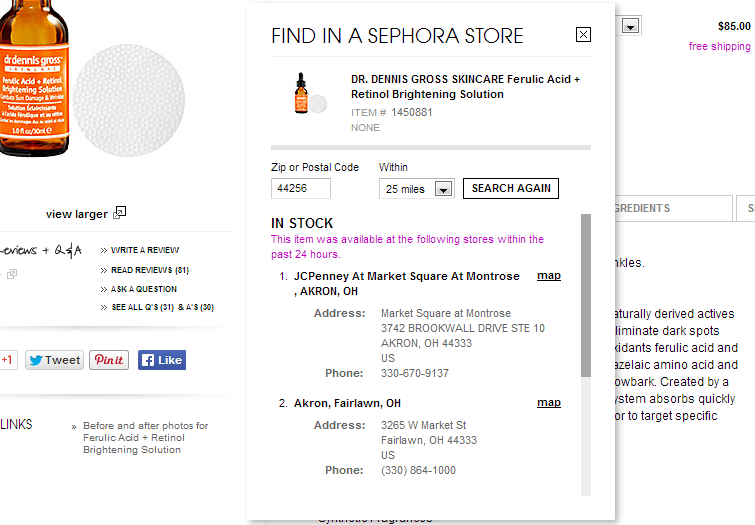The image size is (755, 525).
Task: Click READ REVIEWS (81) link
Action: 150,270
